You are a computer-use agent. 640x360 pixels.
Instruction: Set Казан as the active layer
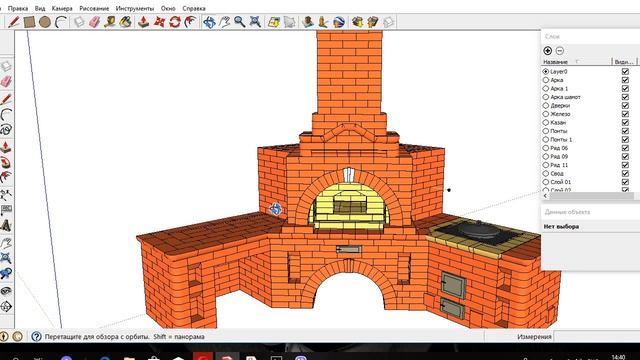tap(546, 122)
